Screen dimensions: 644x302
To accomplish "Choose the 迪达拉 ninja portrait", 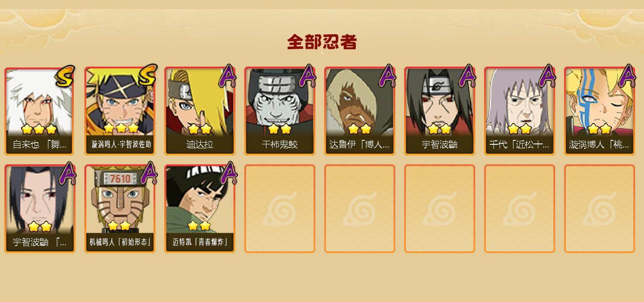I will point(200,111).
